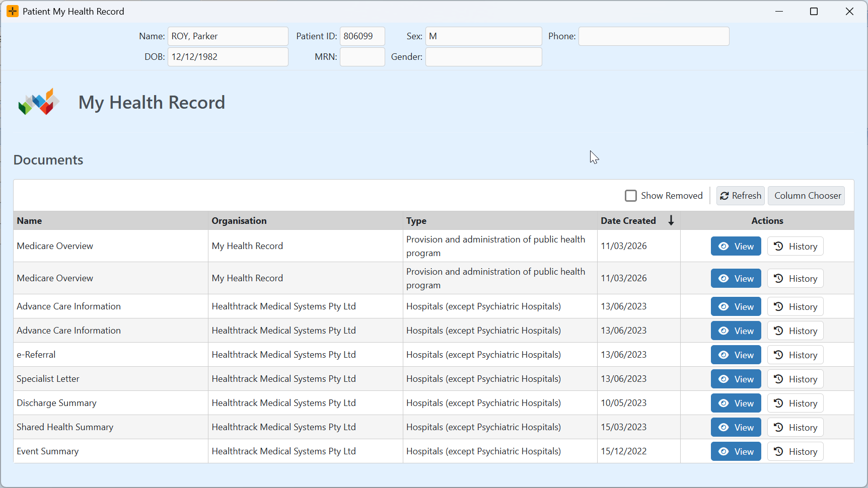
Task: Select the Specialist Letter name cell
Action: (111, 379)
